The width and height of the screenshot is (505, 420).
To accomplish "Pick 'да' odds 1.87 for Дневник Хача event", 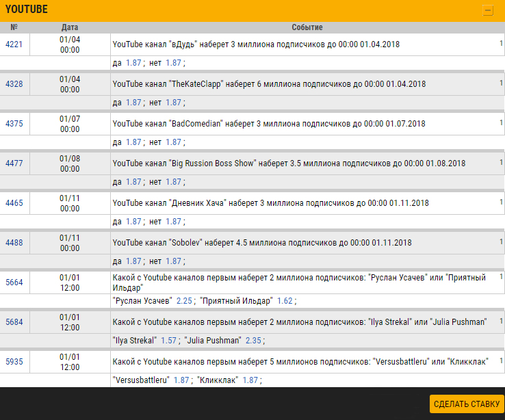I will (x=133, y=222).
